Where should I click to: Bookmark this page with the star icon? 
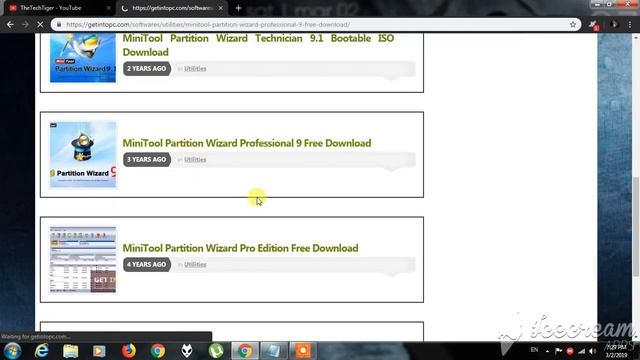tap(573, 24)
